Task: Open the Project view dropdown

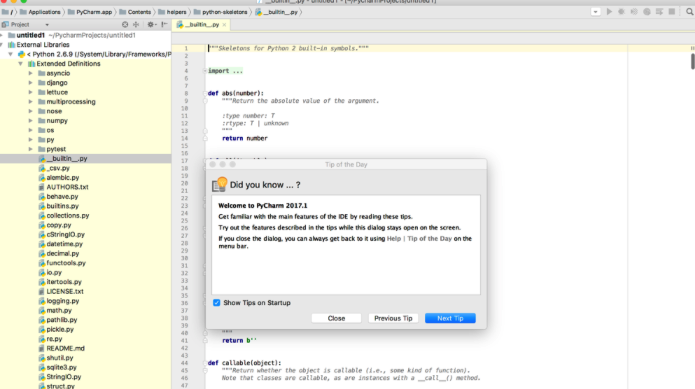Action: 47,25
